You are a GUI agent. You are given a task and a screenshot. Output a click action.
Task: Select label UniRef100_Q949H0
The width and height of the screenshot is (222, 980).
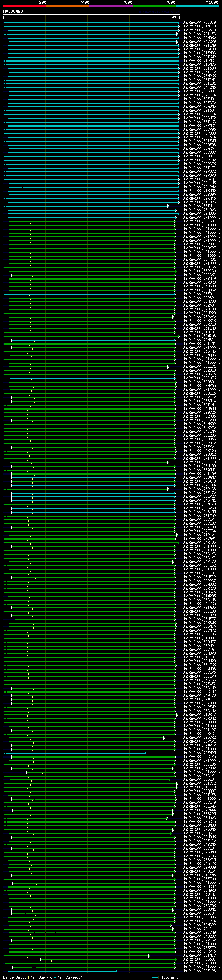tap(199, 187)
